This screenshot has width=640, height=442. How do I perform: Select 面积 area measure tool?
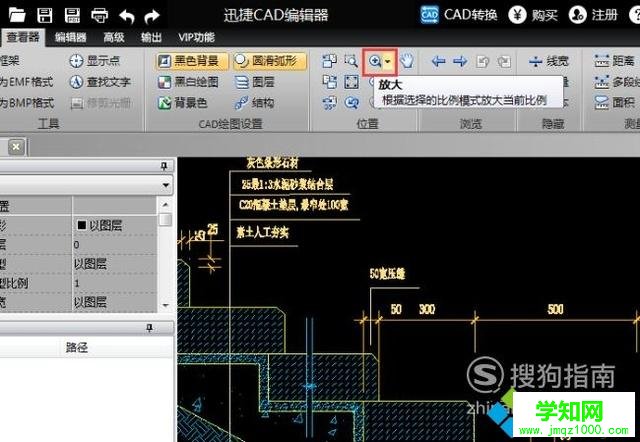(614, 103)
